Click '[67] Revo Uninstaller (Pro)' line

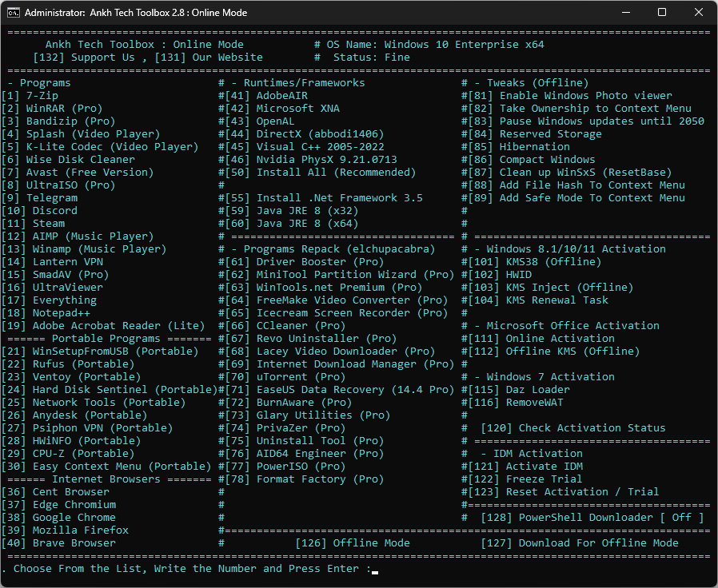click(x=311, y=339)
